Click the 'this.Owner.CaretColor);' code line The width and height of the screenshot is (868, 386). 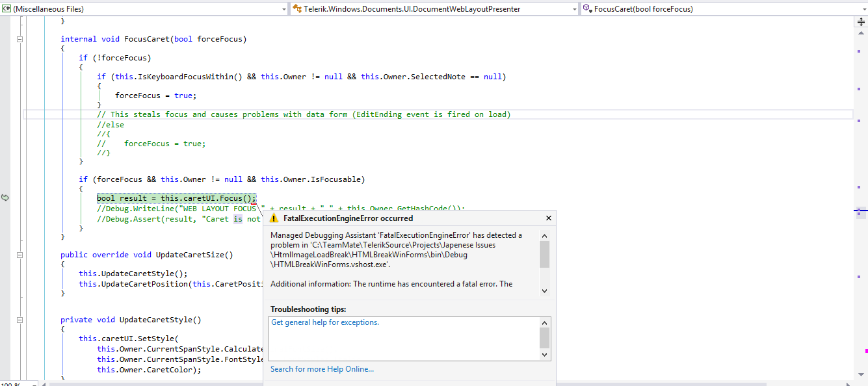click(149, 370)
